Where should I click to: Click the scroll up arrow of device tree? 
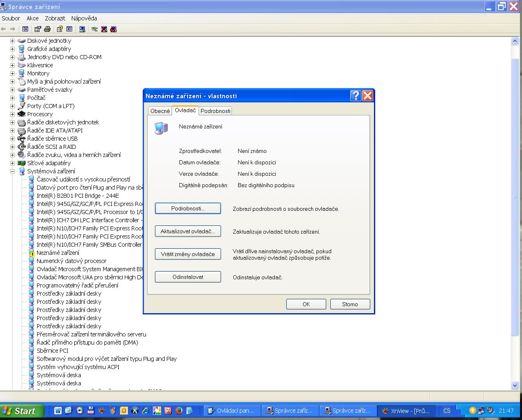(515, 41)
